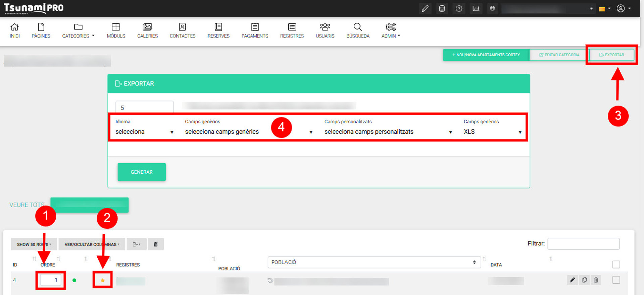Tick the select-all checkbox in table header
Screen dimensions: 644x295
click(x=616, y=264)
